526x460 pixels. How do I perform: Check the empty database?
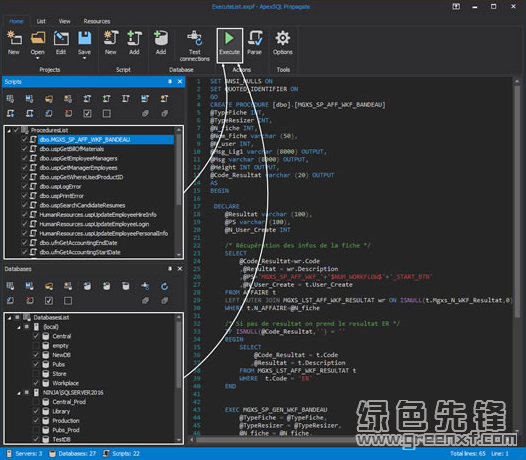(x=36, y=345)
